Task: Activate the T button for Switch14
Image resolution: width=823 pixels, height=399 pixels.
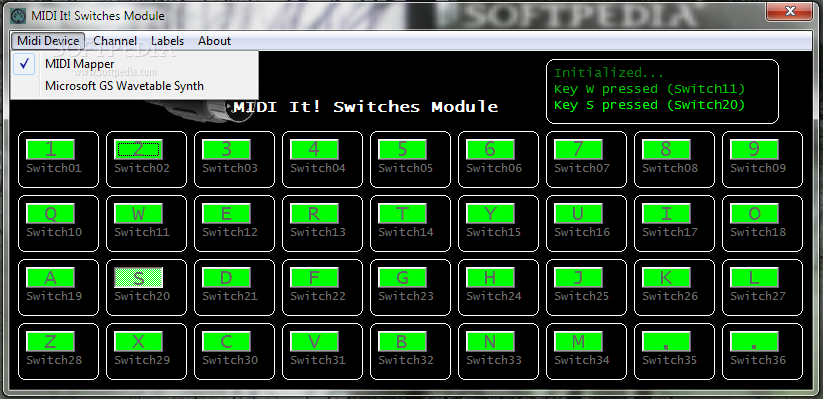Action: click(x=403, y=214)
